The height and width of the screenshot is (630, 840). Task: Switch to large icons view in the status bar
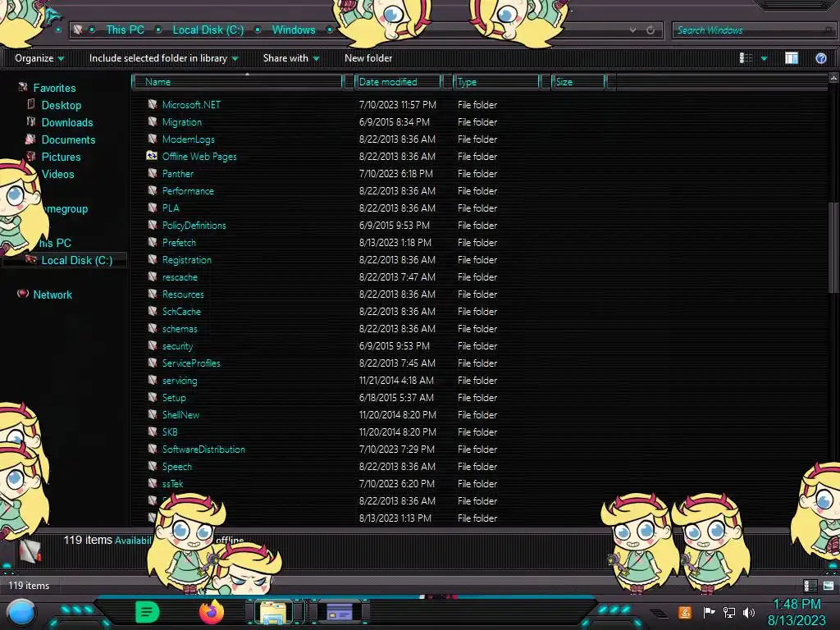click(829, 586)
